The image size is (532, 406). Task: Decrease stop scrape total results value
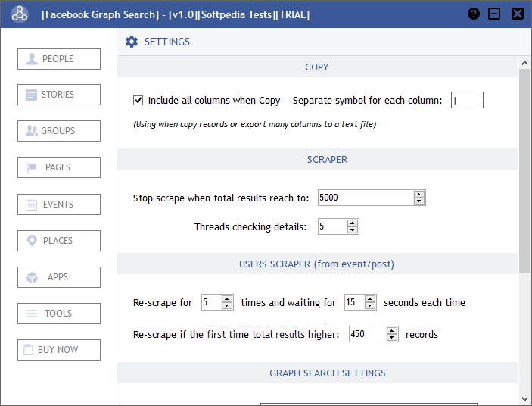point(419,201)
